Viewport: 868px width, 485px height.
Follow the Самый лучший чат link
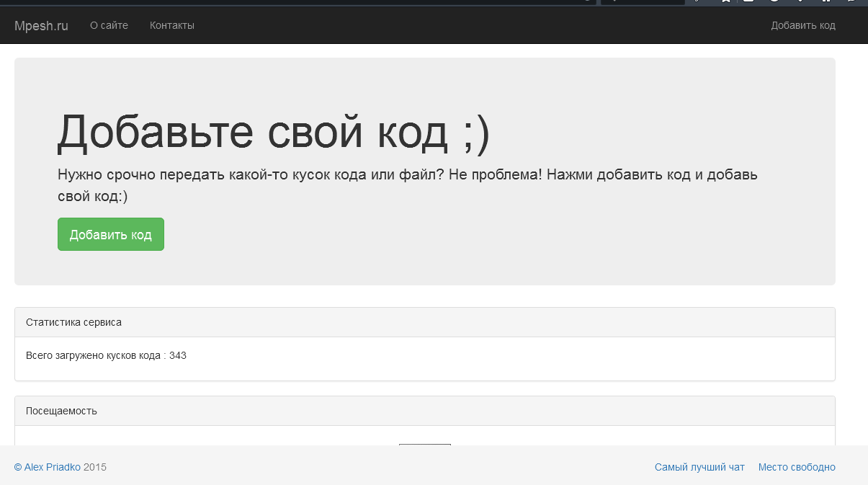699,467
